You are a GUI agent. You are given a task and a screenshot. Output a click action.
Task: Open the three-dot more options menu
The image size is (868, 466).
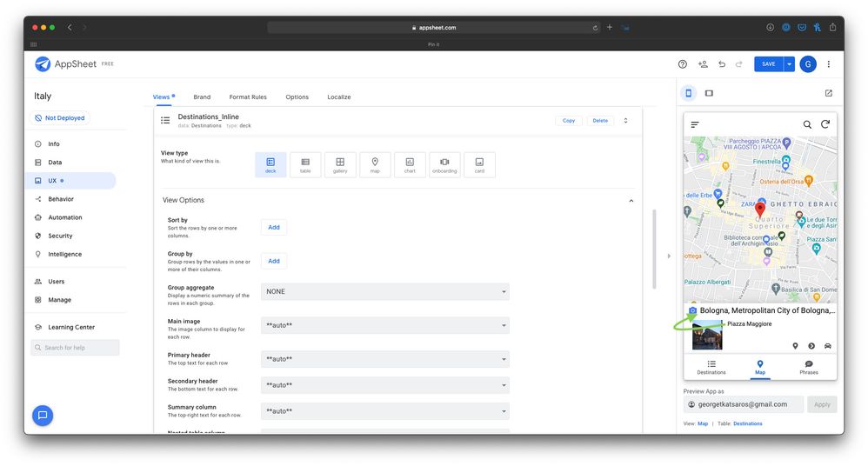829,64
